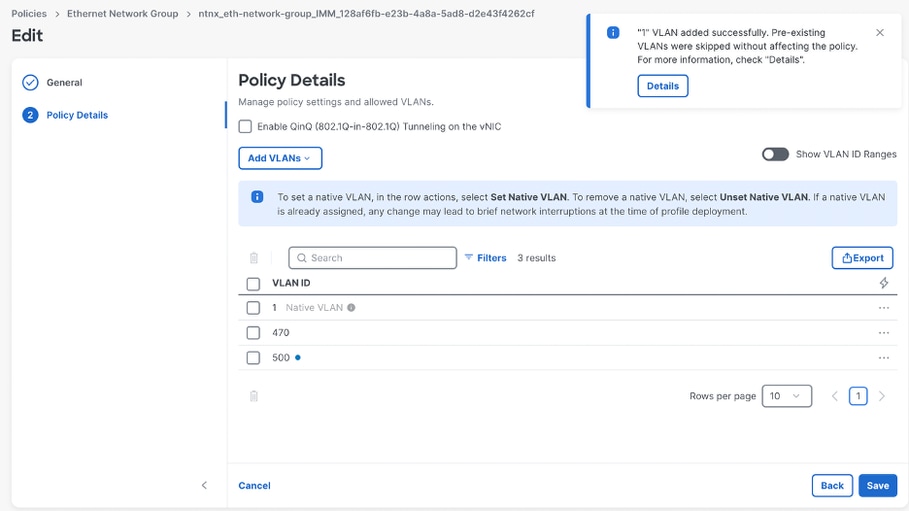Click the General step checkmark icon
This screenshot has height=511, width=909.
click(30, 82)
